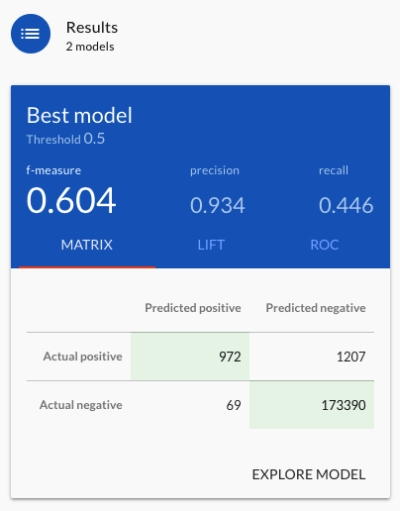The width and height of the screenshot is (400, 511).
Task: Click the Results heading text
Action: pyautogui.click(x=92, y=27)
